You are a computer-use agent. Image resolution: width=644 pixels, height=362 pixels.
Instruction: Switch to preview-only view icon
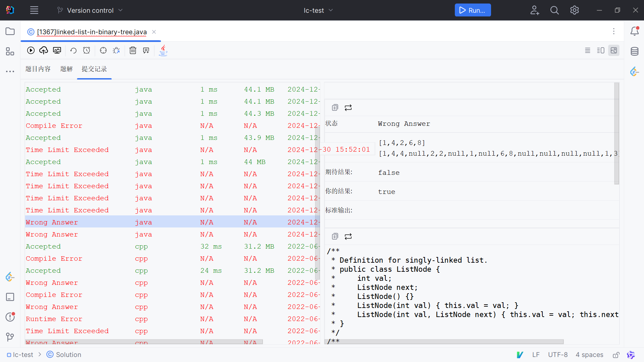click(x=614, y=50)
